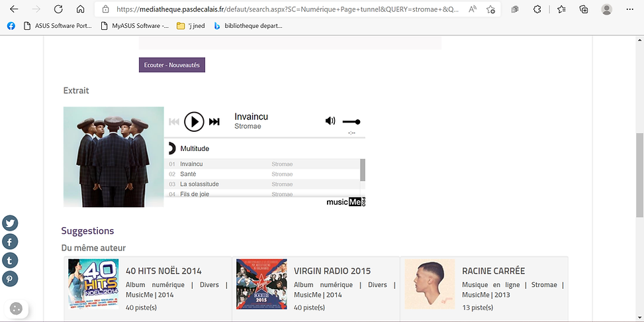Click the Multitude album cover
Image resolution: width=644 pixels, height=322 pixels.
coord(113,156)
